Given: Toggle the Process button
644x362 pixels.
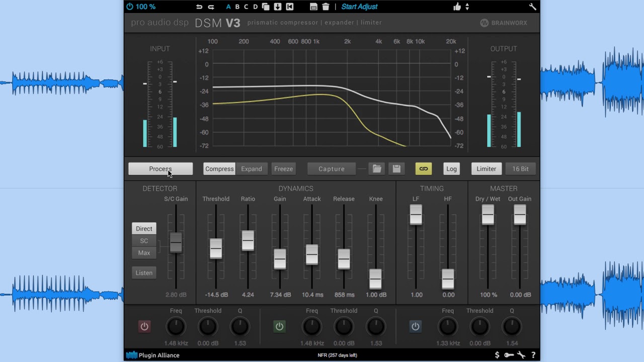Looking at the screenshot, I should (160, 169).
